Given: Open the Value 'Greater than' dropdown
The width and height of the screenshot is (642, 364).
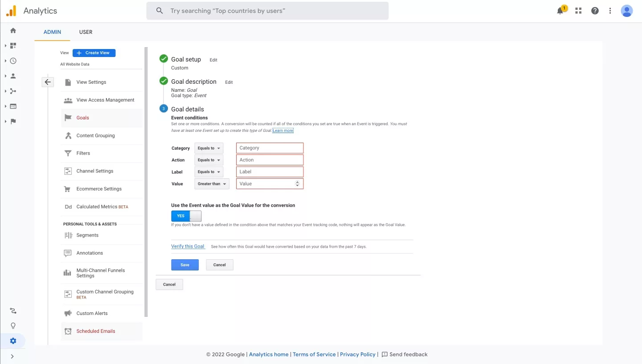Looking at the screenshot, I should [x=212, y=184].
